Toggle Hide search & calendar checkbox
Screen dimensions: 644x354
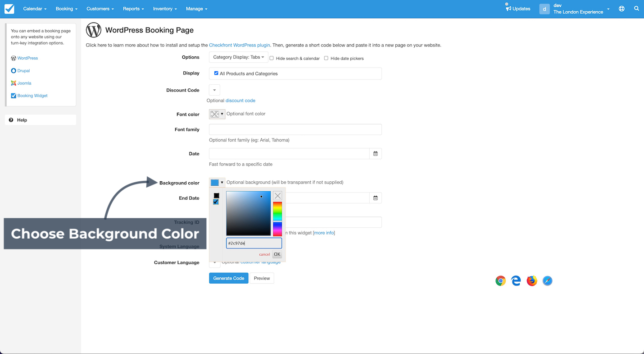tap(272, 58)
